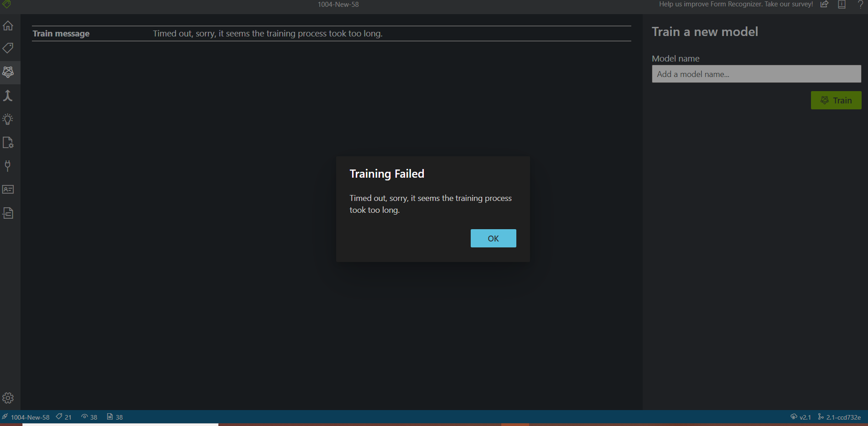Click the help question mark icon
Image resolution: width=868 pixels, height=426 pixels.
860,5
